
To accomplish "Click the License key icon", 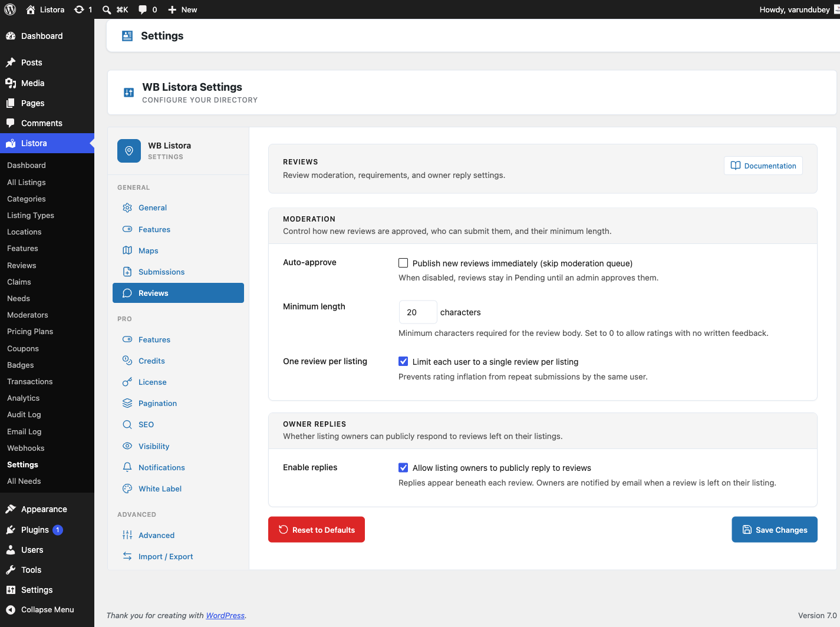I will 127,382.
